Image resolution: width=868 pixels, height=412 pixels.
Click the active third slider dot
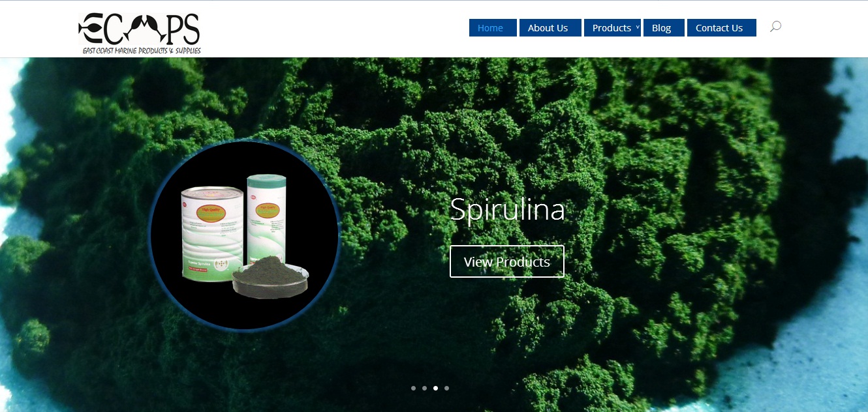pyautogui.click(x=435, y=388)
